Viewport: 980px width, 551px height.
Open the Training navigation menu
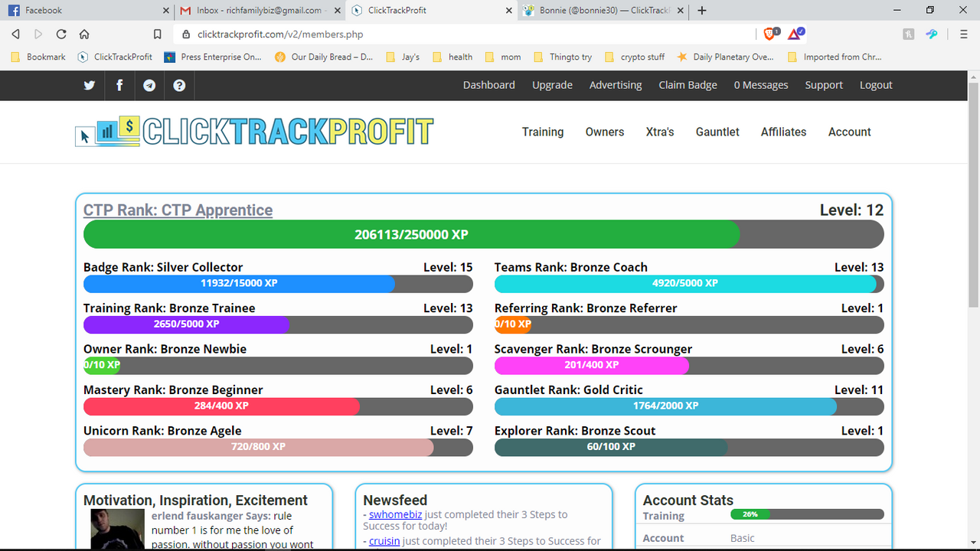(543, 132)
